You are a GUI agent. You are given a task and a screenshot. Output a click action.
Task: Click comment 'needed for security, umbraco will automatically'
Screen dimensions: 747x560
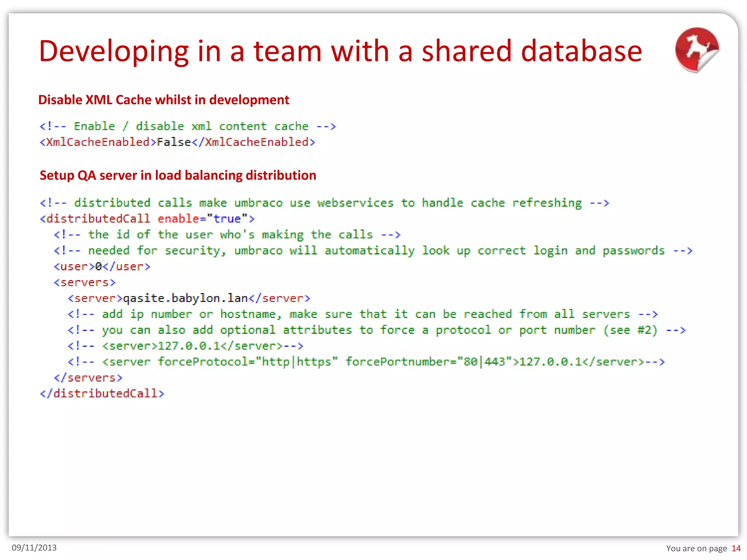[373, 251]
